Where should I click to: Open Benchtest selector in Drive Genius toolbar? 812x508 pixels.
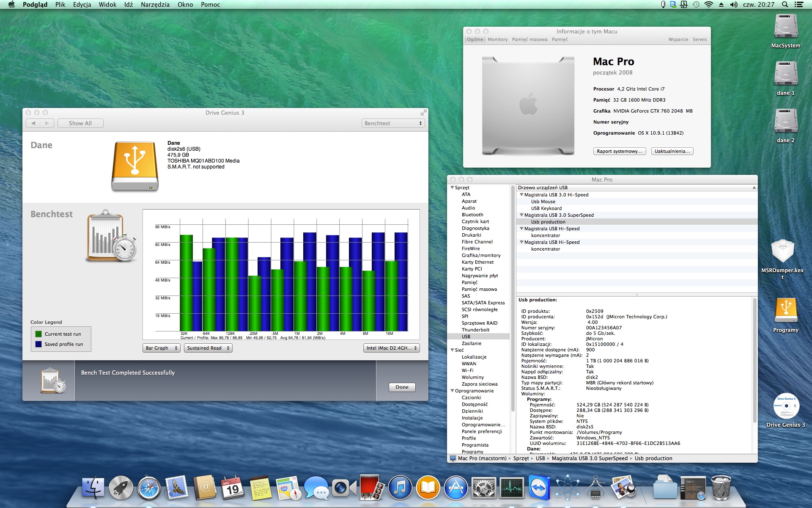pos(393,123)
